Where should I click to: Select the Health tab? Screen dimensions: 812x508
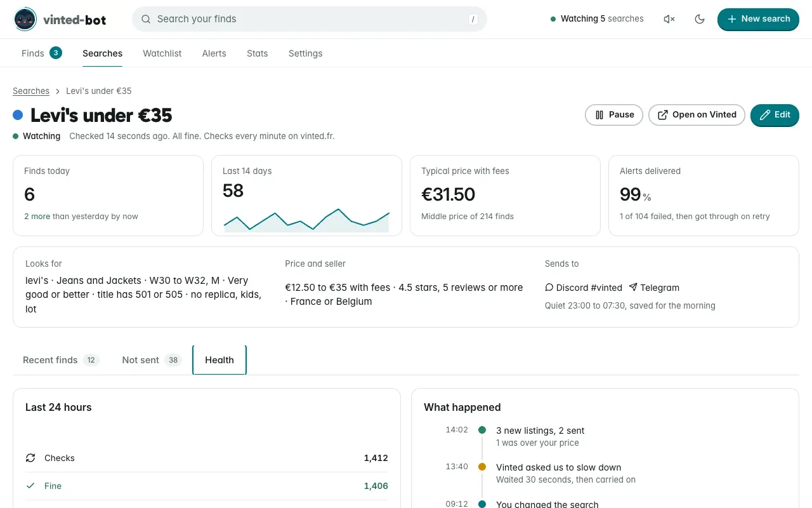coord(219,360)
